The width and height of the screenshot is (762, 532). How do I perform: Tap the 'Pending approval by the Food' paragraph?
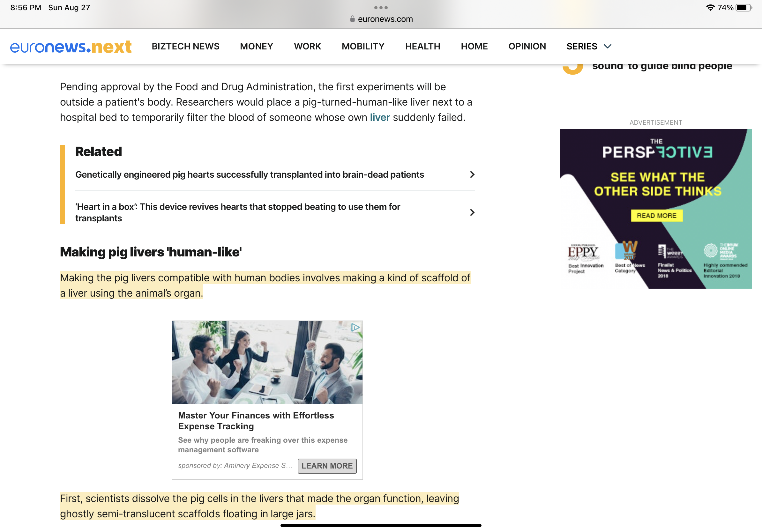266,102
